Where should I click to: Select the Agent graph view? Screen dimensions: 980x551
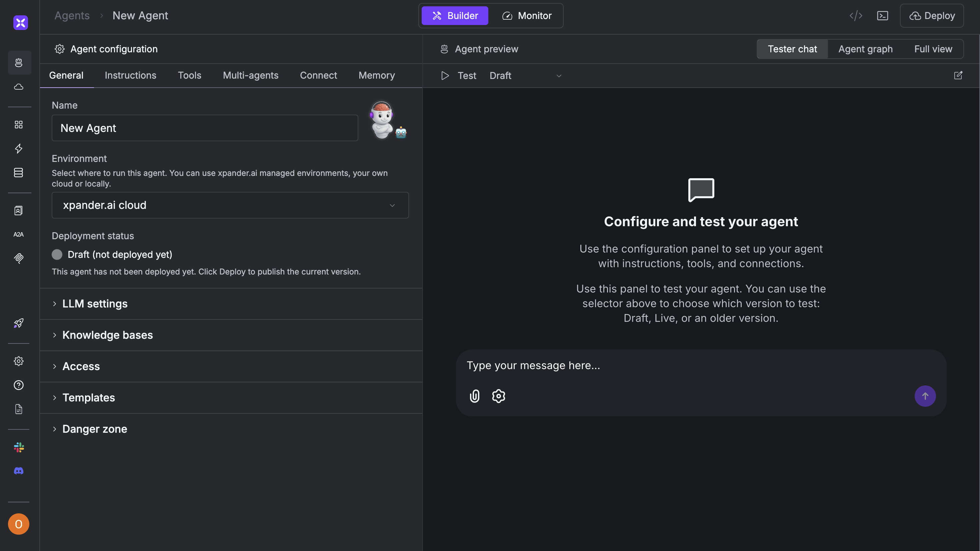pyautogui.click(x=865, y=49)
